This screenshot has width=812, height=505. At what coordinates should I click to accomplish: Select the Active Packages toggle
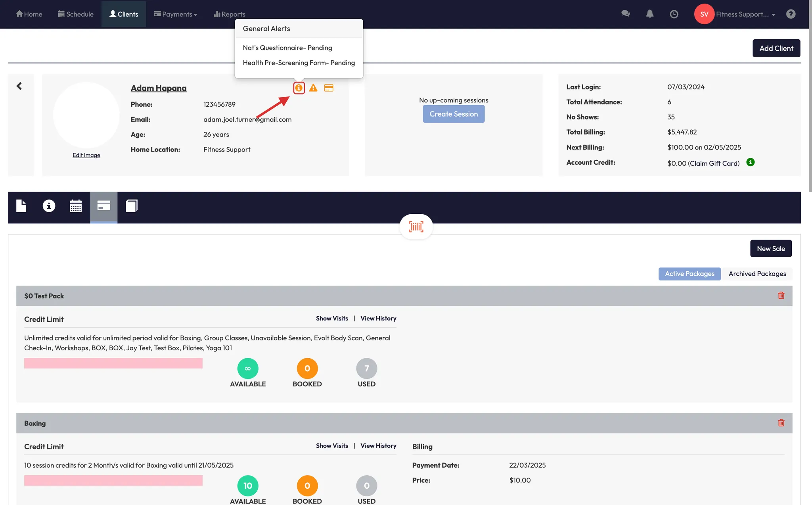click(x=689, y=274)
